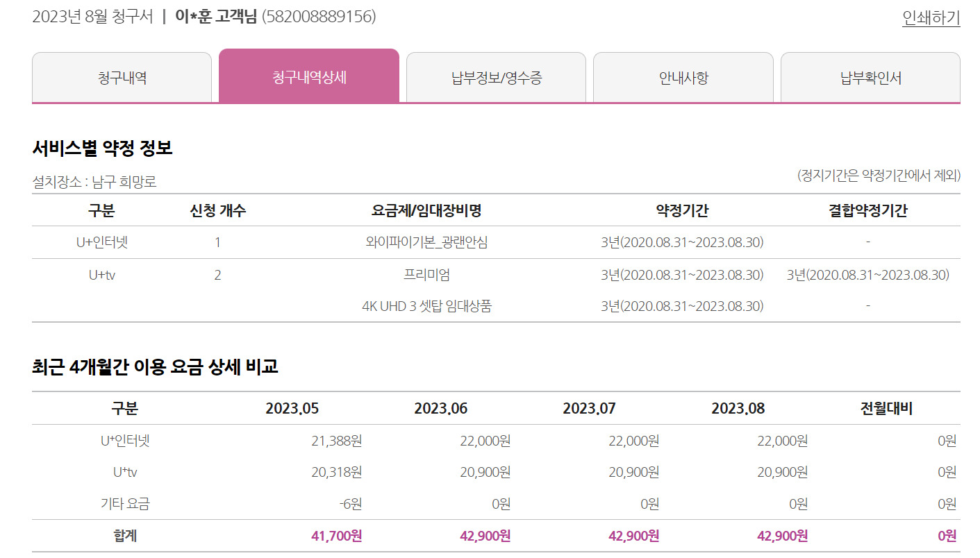This screenshot has width=980, height=558.
Task: Click the 프리미엄 plan entry
Action: tap(426, 275)
